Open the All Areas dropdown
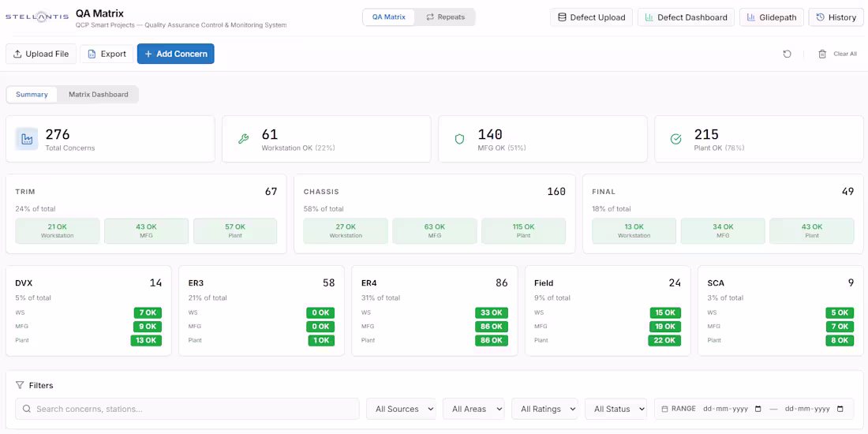Screen dimensions: 868x434 [x=474, y=409]
